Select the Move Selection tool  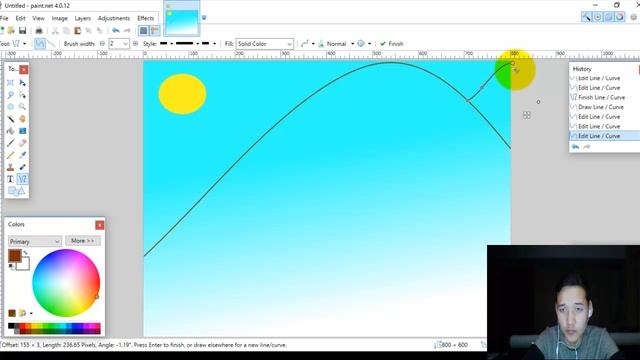point(22,95)
